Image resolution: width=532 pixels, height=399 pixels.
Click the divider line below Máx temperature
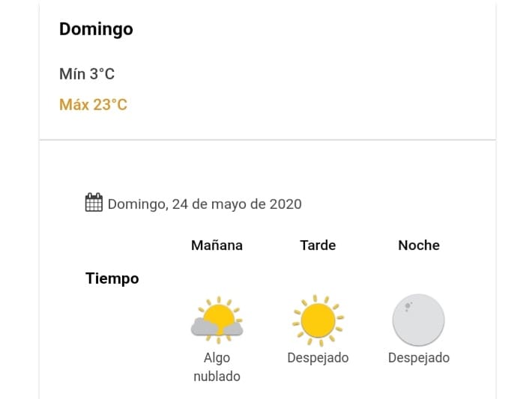(x=267, y=139)
